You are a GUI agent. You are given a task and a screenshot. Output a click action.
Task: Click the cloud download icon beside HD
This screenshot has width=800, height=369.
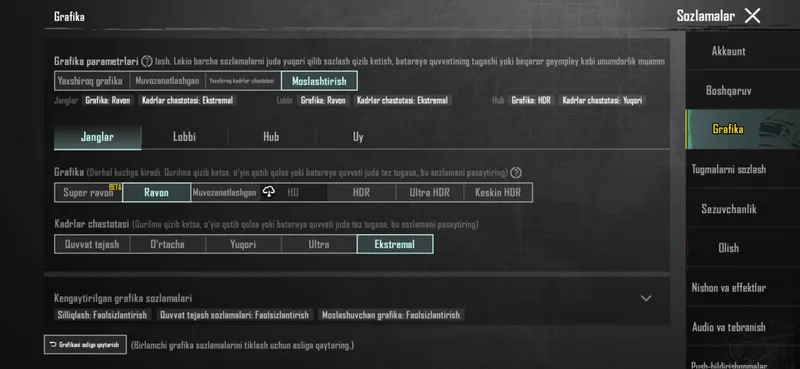pyautogui.click(x=269, y=192)
